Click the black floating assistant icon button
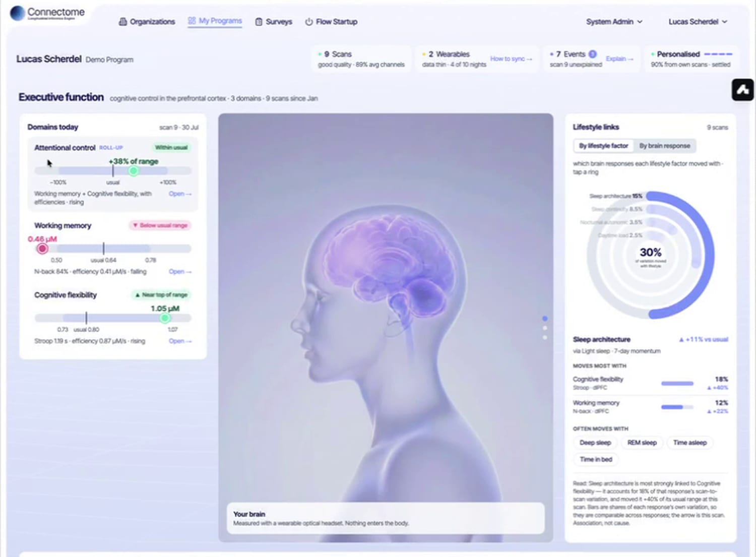 pyautogui.click(x=742, y=90)
